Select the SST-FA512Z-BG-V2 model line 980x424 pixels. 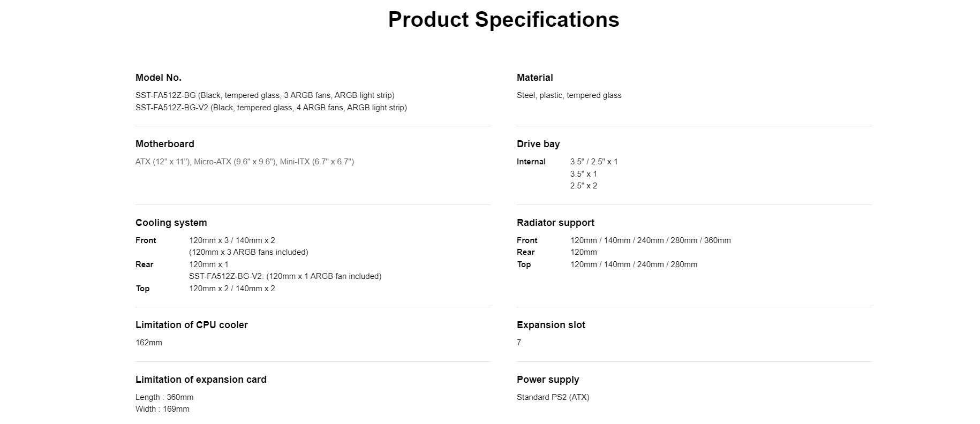coord(271,108)
